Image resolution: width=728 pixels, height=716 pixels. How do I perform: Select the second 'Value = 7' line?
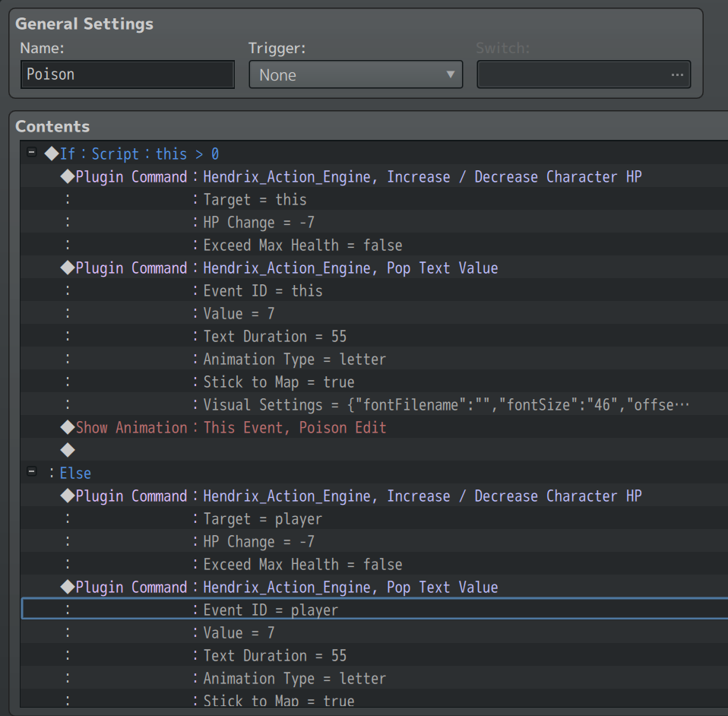(374, 632)
